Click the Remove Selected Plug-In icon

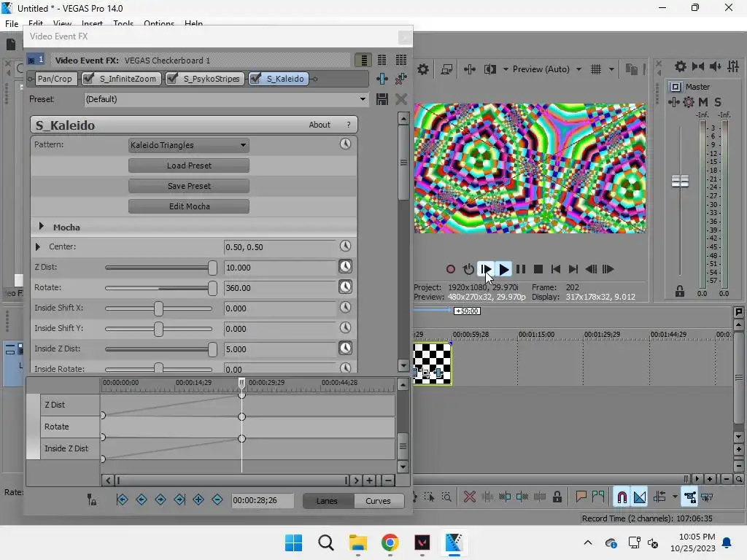pos(401,79)
